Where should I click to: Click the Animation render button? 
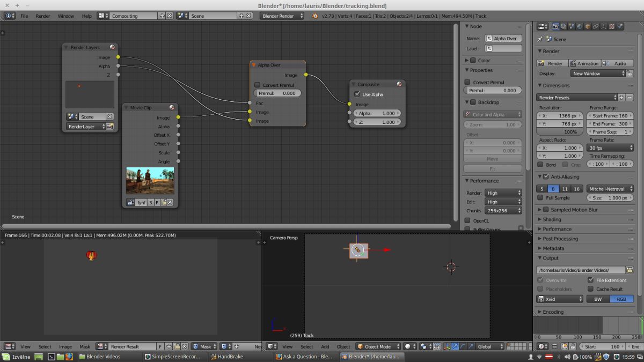click(x=584, y=63)
